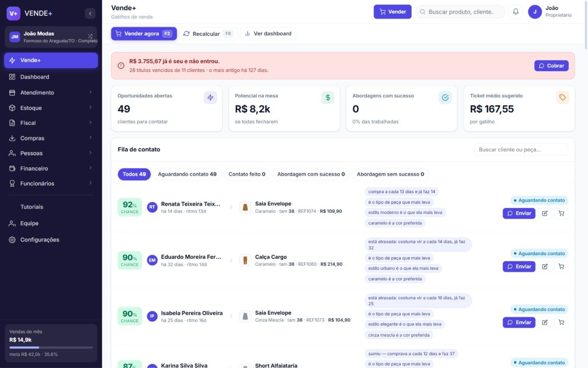The image size is (588, 368).
Task: Open the notifications bell icon
Action: pos(516,12)
